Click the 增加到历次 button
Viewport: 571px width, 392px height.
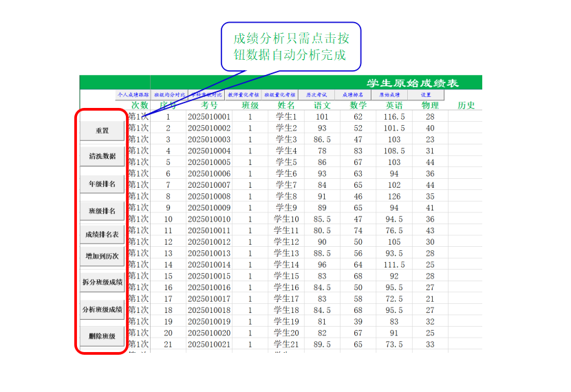point(102,257)
